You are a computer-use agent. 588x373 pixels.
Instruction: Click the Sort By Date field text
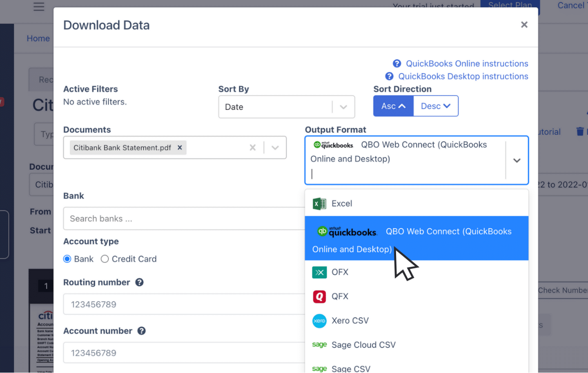click(234, 107)
